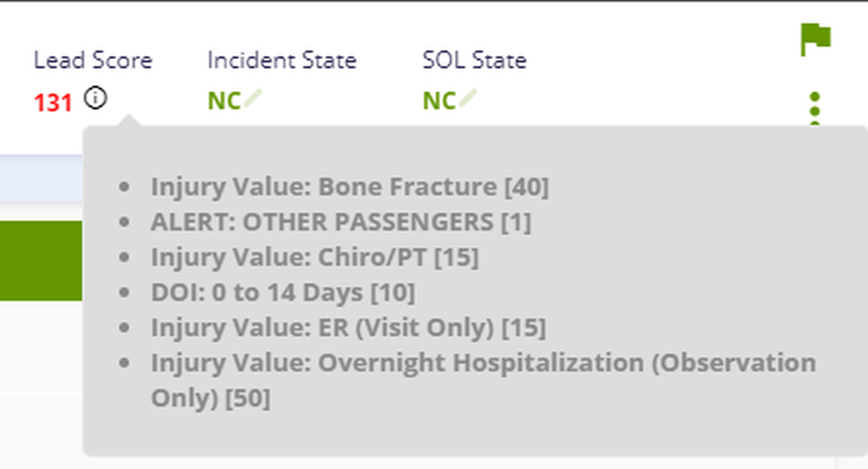Click the NC value under SOL State
Viewport: 868px width, 469px height.
[439, 101]
